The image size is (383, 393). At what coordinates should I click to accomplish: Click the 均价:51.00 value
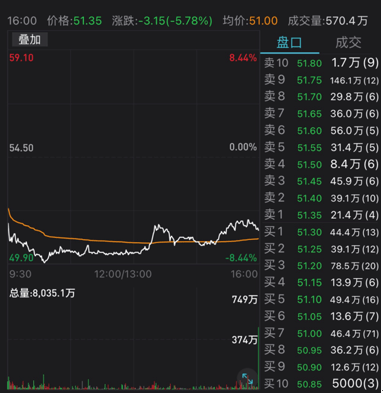click(x=250, y=21)
